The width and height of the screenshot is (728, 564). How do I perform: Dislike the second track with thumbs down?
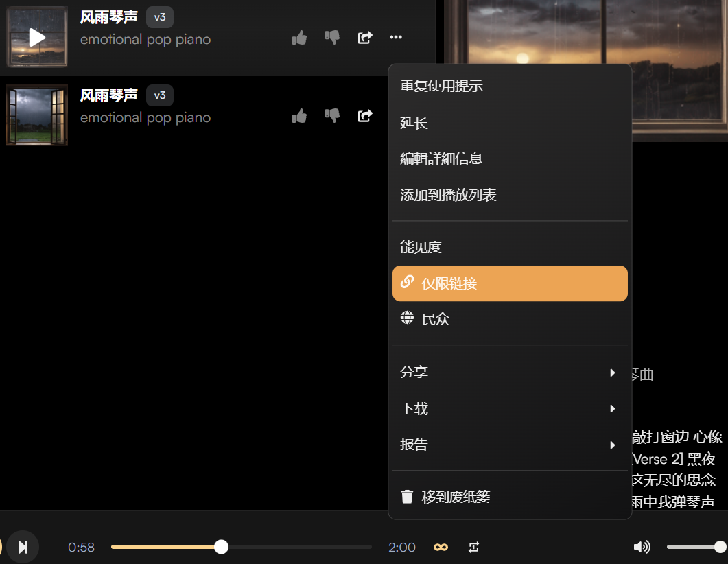[332, 116]
